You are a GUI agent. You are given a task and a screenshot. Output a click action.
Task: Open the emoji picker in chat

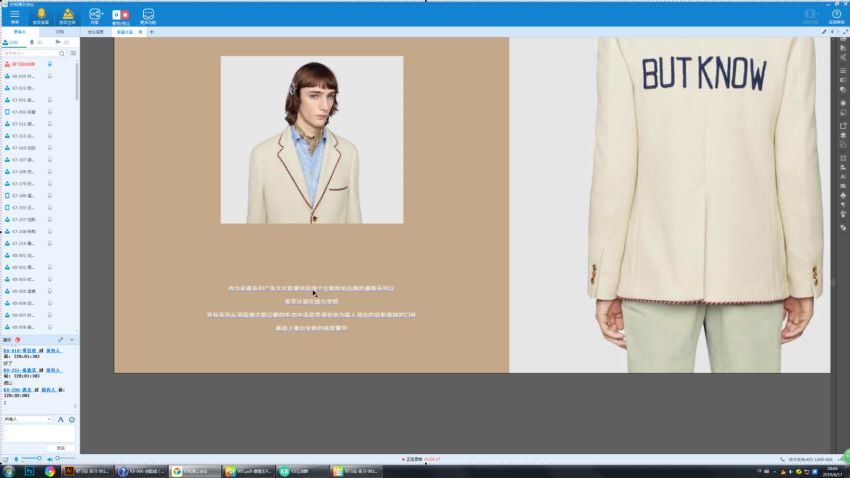click(72, 419)
